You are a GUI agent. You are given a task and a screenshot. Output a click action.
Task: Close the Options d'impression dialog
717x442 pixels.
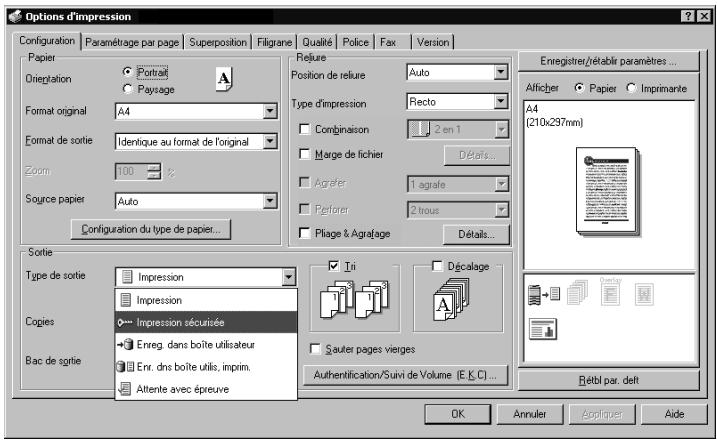click(705, 16)
